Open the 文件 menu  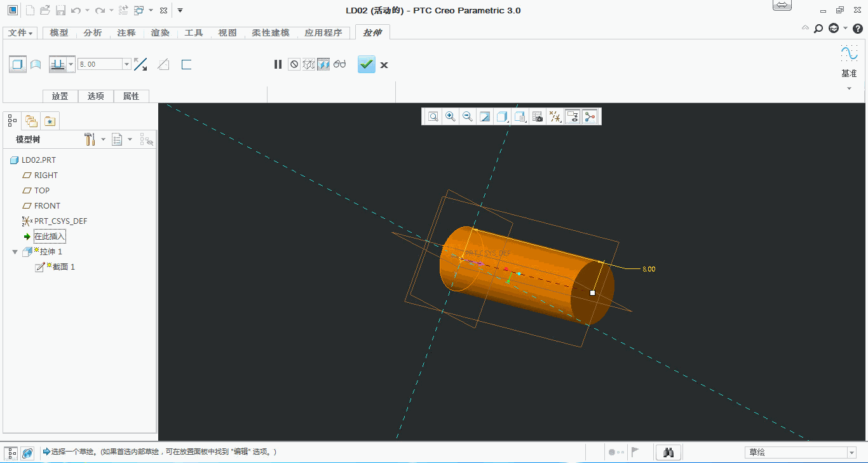20,32
